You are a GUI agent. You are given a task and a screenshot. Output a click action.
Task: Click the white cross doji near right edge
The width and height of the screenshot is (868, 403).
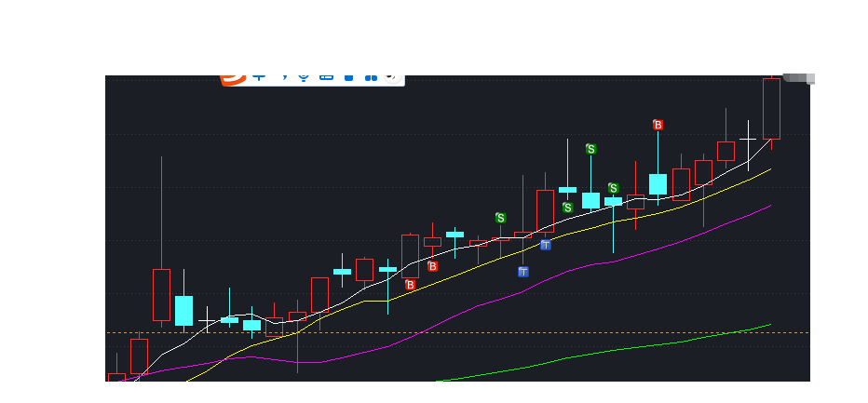748,140
